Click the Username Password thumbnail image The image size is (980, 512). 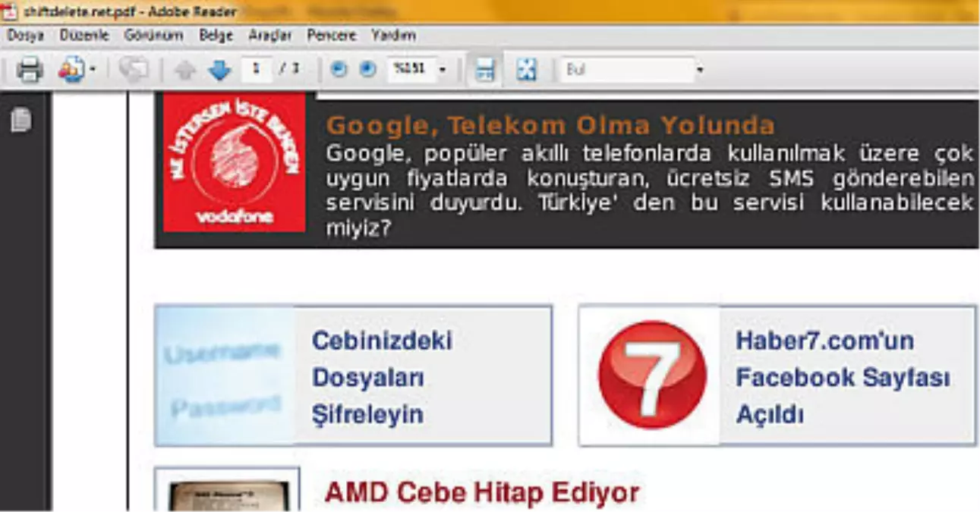click(x=225, y=377)
